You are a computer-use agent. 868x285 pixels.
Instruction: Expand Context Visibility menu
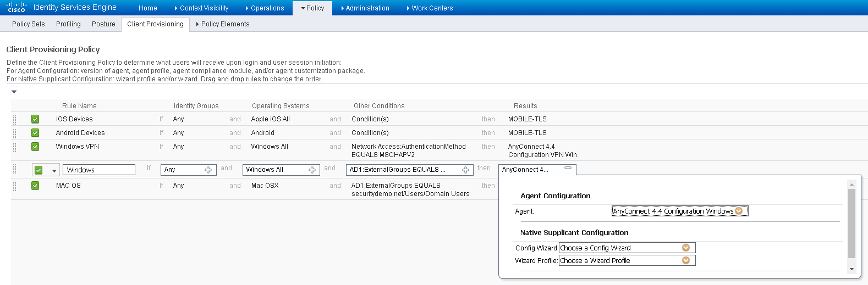coord(201,8)
